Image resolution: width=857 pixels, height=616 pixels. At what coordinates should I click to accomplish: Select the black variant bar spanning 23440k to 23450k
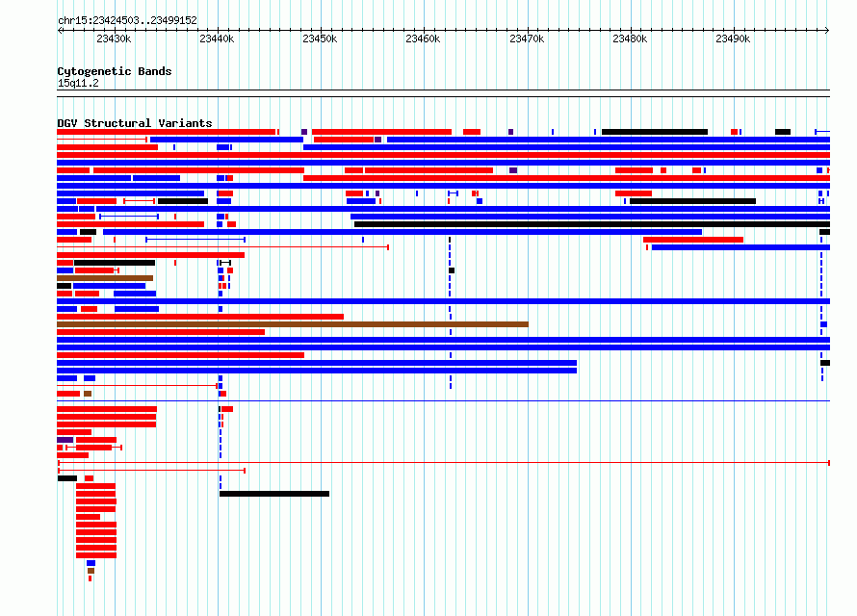274,494
